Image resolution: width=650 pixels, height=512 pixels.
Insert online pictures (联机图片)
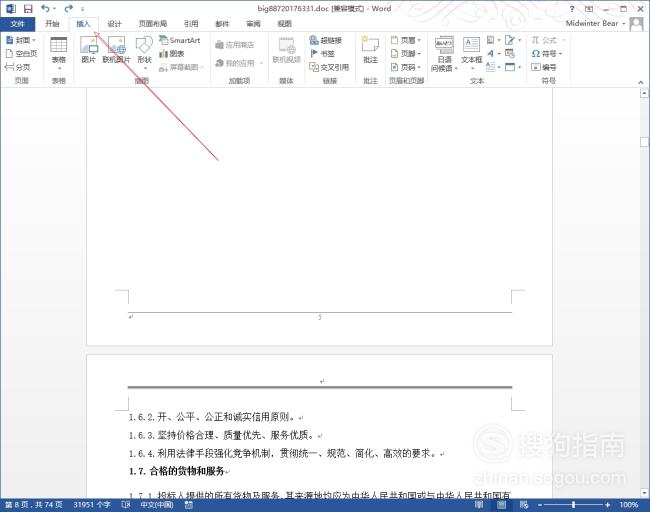point(116,50)
